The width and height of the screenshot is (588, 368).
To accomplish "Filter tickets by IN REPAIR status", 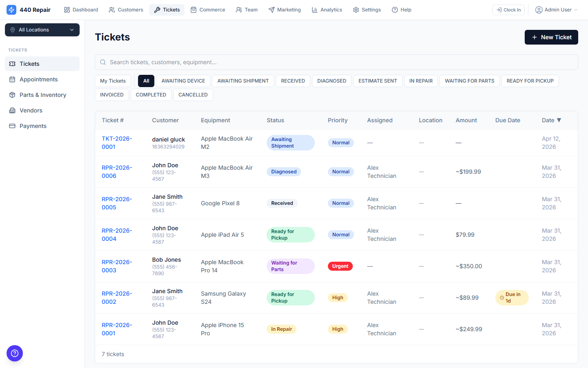I will (x=421, y=81).
